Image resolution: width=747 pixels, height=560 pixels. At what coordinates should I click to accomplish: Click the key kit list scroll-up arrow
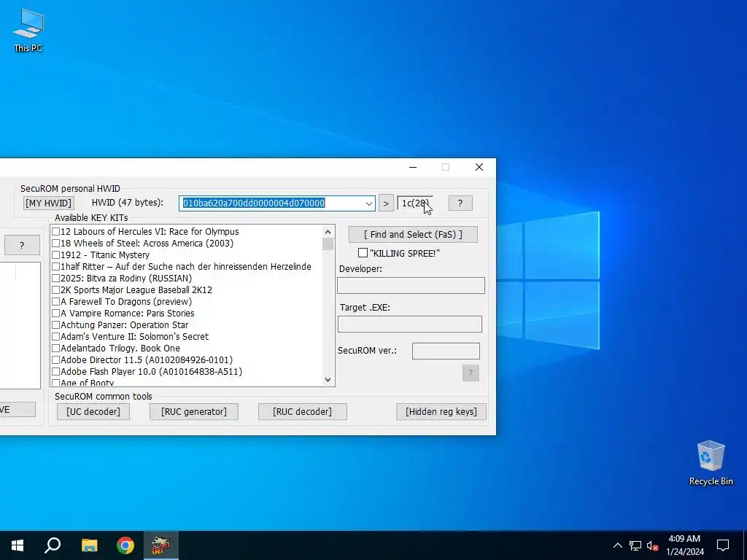(328, 232)
